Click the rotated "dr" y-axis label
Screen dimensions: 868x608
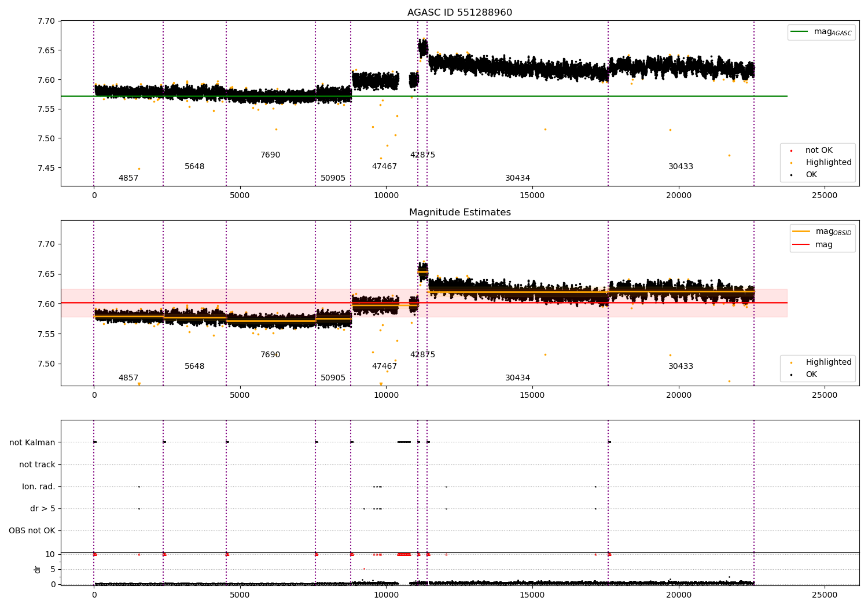pos(38,569)
